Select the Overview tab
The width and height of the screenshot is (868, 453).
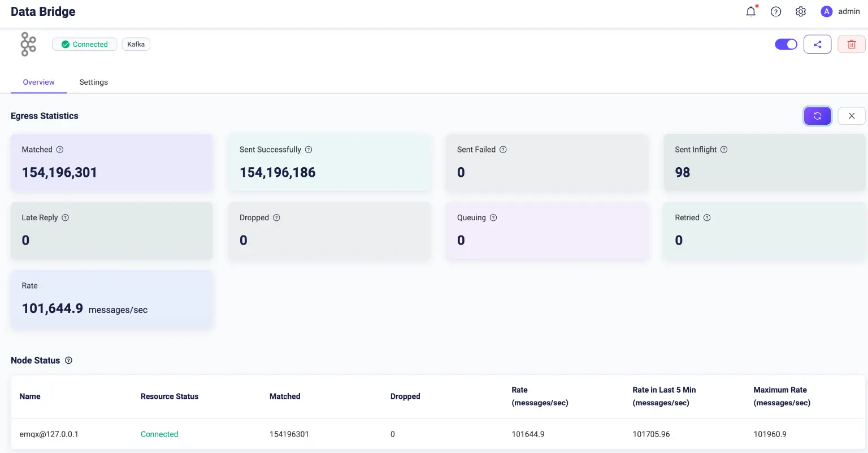38,82
